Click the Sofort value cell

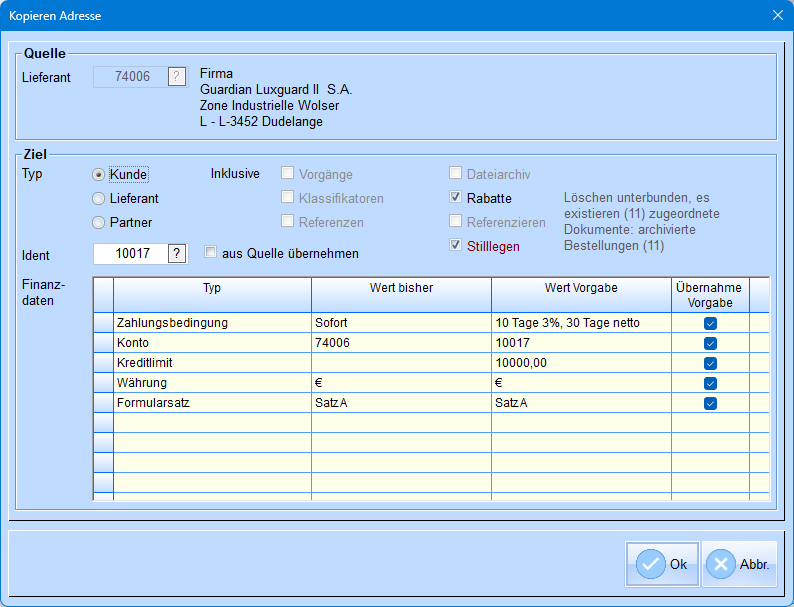click(401, 323)
